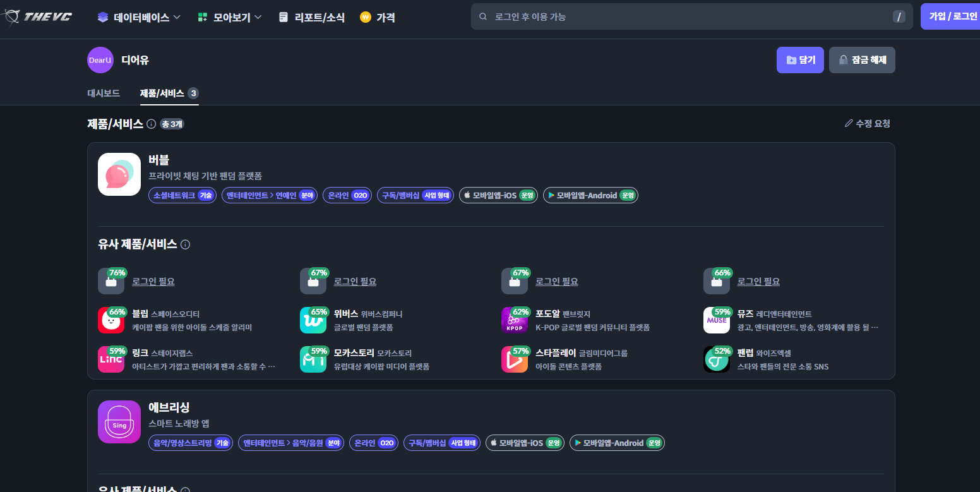Click the 링크 Linc app icon
Image resolution: width=980 pixels, height=492 pixels.
coord(111,359)
